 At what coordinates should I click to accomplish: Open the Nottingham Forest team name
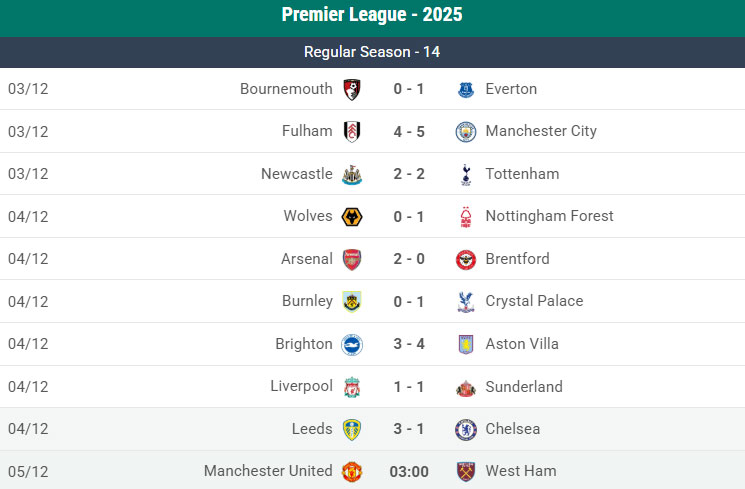(x=549, y=216)
